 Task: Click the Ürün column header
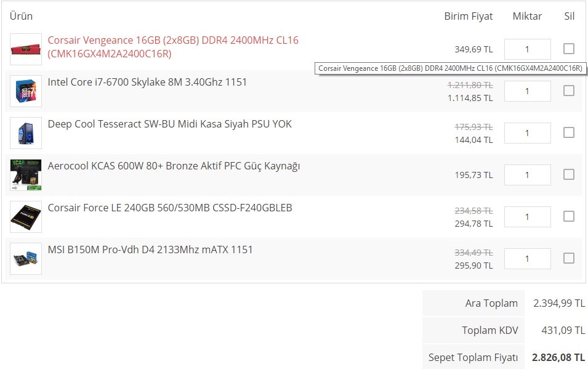[x=21, y=16]
